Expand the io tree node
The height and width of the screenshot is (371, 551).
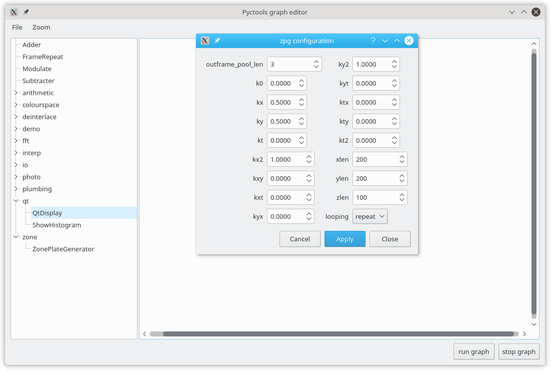16,165
